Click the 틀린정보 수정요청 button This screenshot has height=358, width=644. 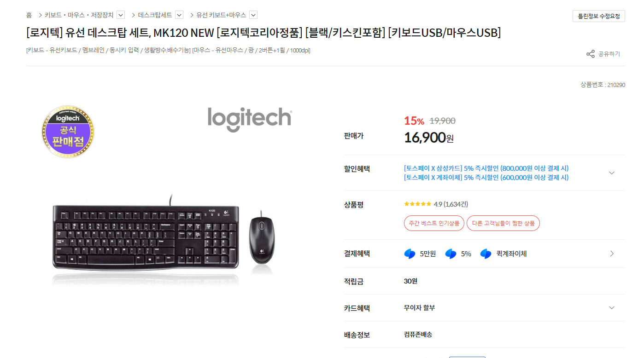pos(599,16)
